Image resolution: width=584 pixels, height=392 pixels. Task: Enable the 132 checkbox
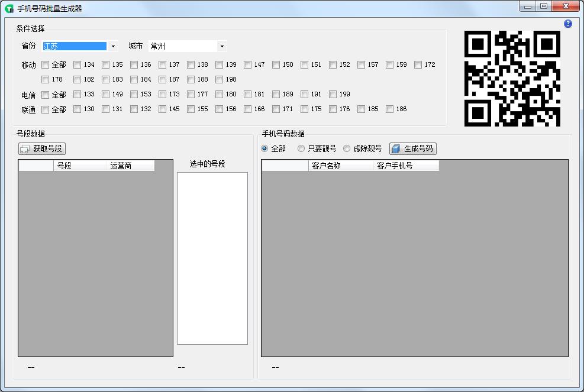click(134, 109)
